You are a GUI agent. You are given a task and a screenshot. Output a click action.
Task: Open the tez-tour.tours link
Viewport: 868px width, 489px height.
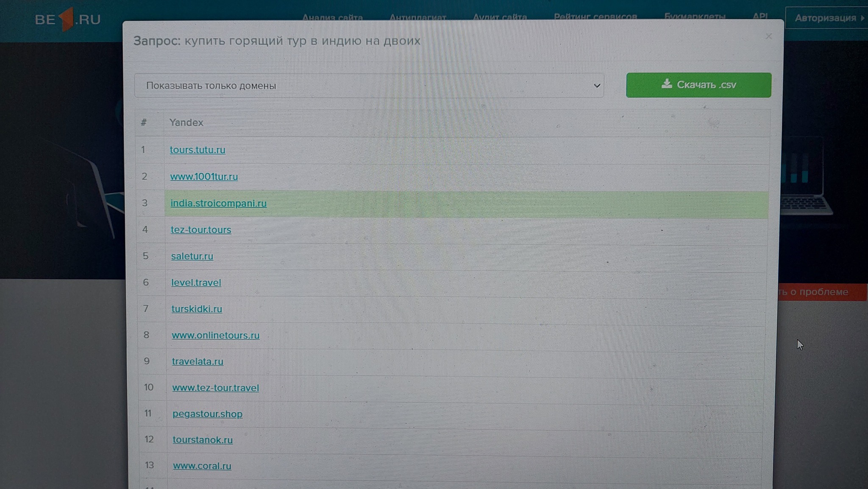201,229
